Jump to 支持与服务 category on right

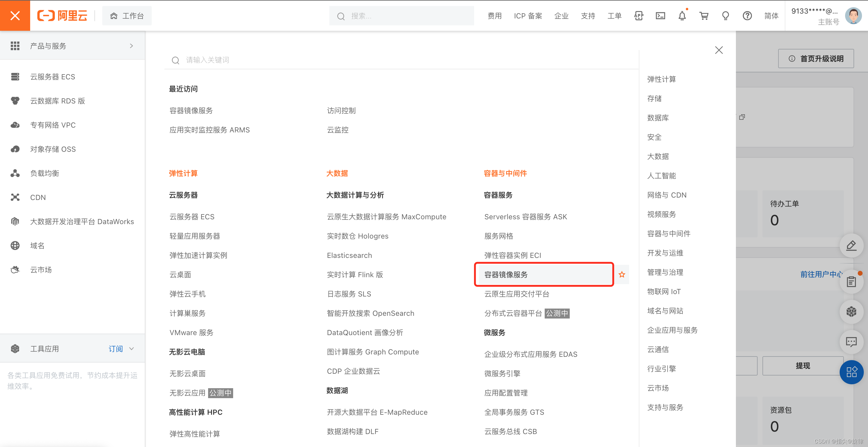point(665,407)
